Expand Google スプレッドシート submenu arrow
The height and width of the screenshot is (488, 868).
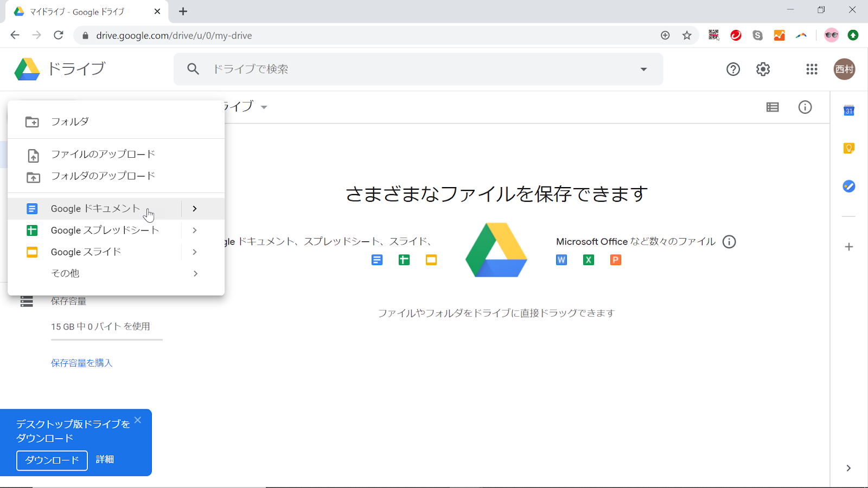195,230
